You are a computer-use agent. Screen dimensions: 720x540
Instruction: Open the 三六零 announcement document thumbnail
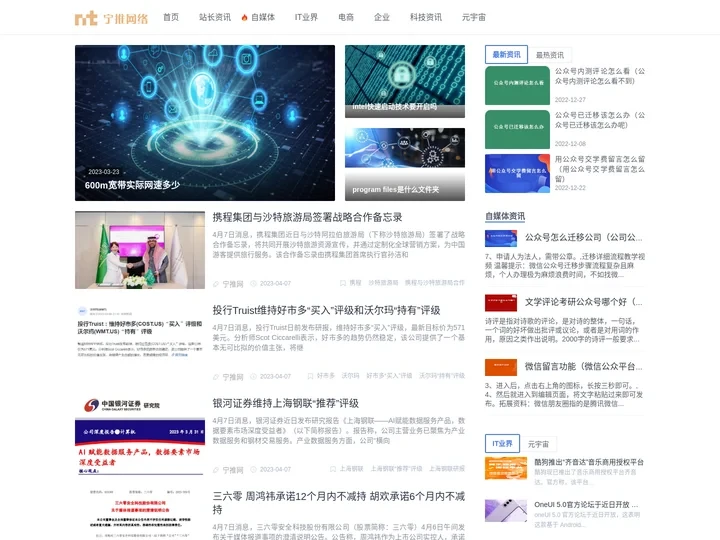coord(140,515)
